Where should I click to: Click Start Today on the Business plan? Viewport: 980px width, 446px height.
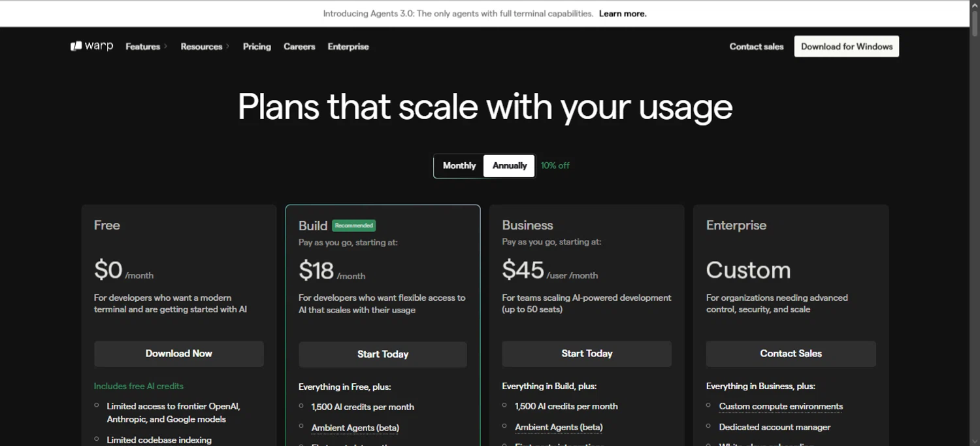click(x=587, y=353)
